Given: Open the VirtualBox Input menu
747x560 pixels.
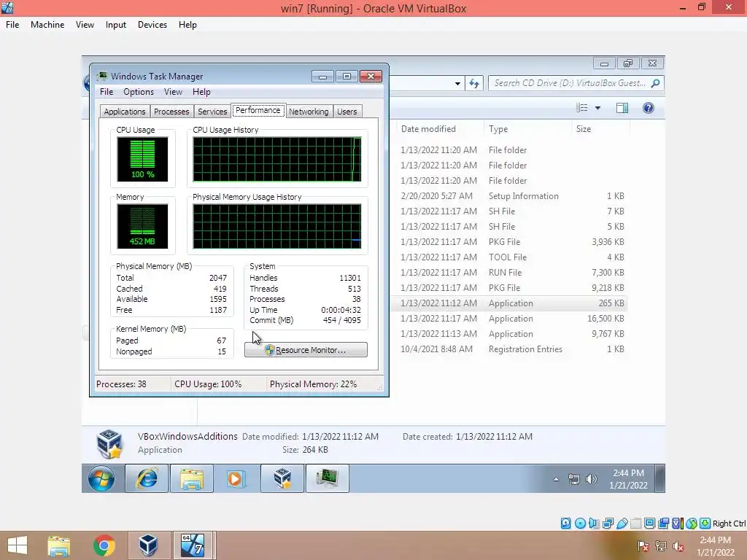Looking at the screenshot, I should [x=116, y=25].
